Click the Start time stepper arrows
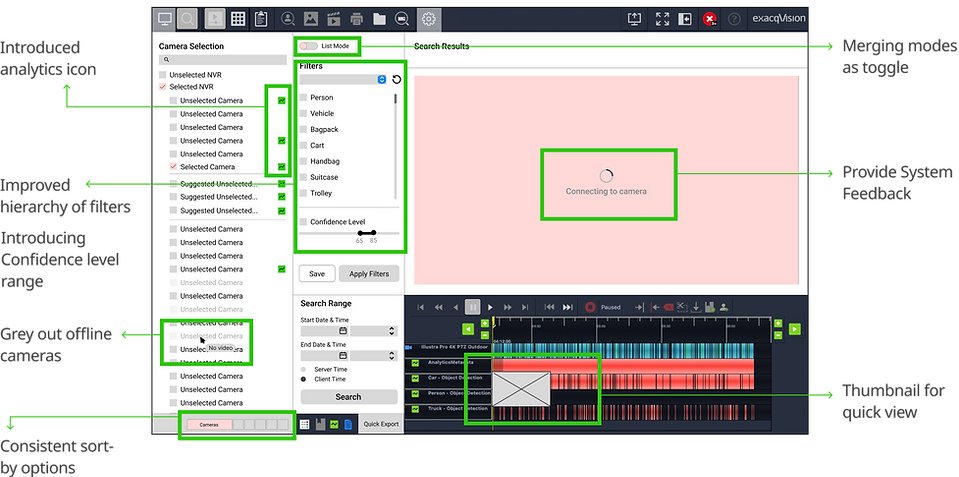Viewport: 959px width, 477px height. (392, 331)
